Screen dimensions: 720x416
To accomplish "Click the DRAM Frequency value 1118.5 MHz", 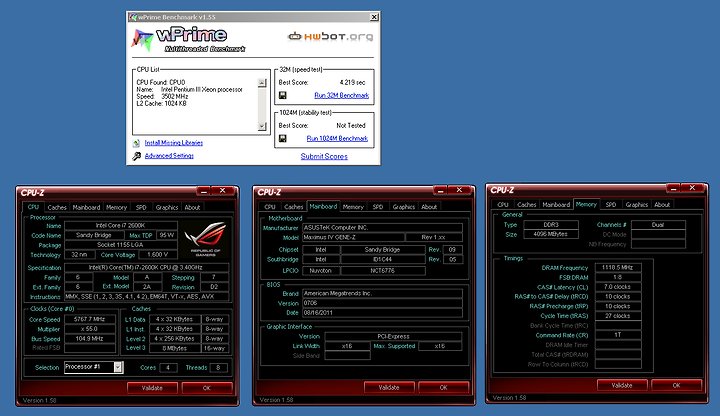I will click(618, 267).
